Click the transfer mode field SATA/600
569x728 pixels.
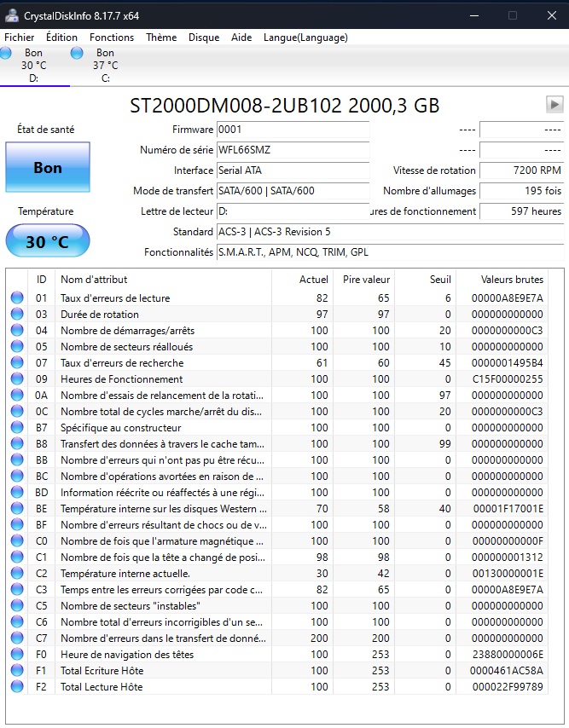coord(293,191)
